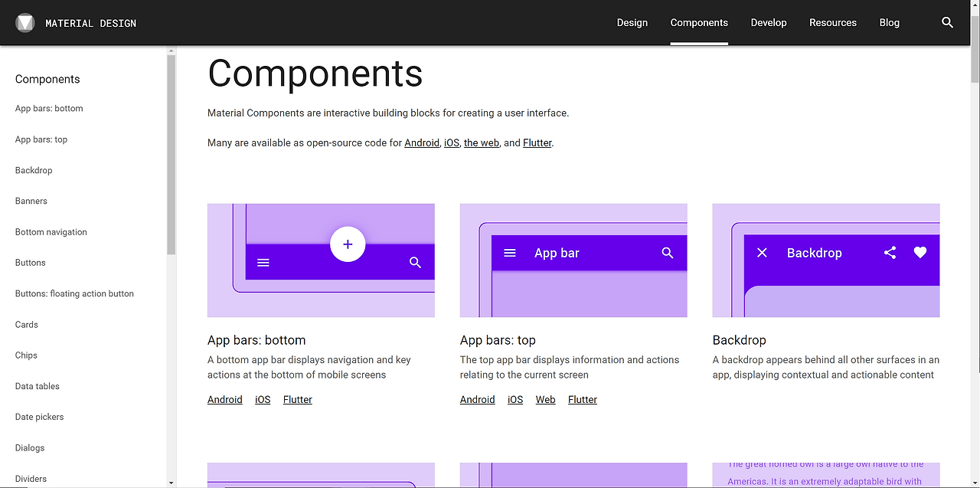Open the Backdrop card title
Viewport: 980px width, 488px height.
[x=740, y=340]
